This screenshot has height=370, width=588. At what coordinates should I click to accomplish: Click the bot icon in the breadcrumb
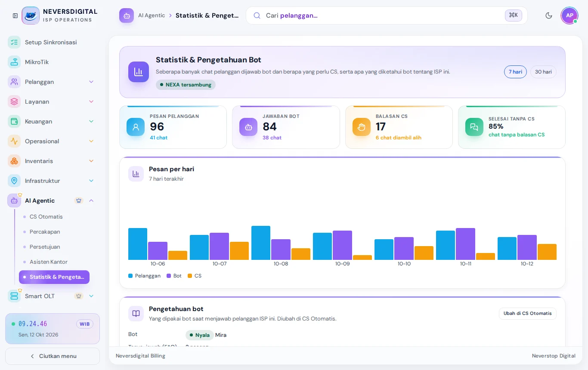tap(127, 15)
